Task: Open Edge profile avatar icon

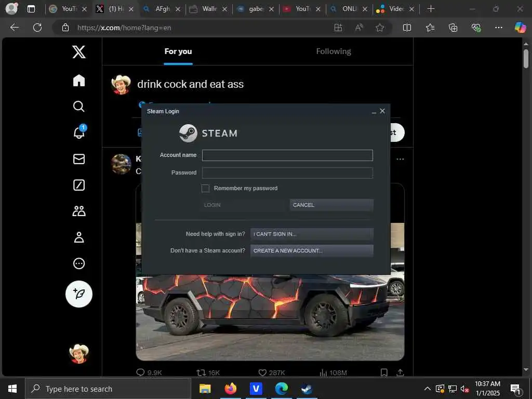Action: [11, 8]
